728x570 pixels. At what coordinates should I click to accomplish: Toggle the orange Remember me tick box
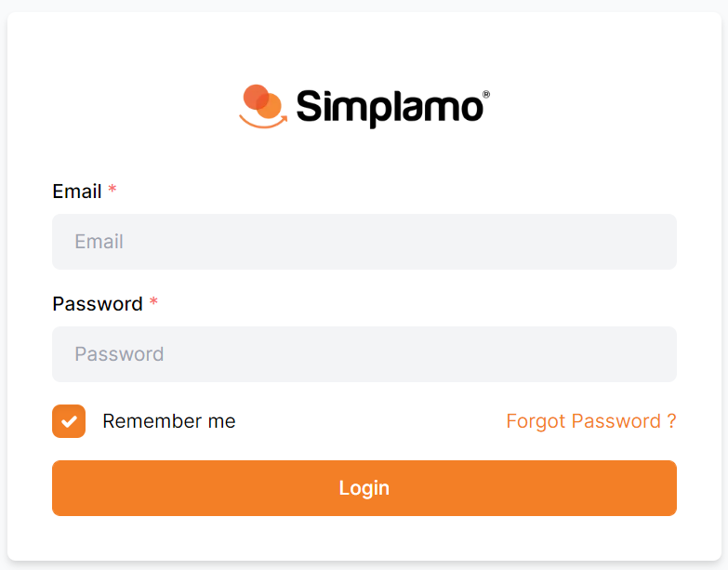click(69, 421)
